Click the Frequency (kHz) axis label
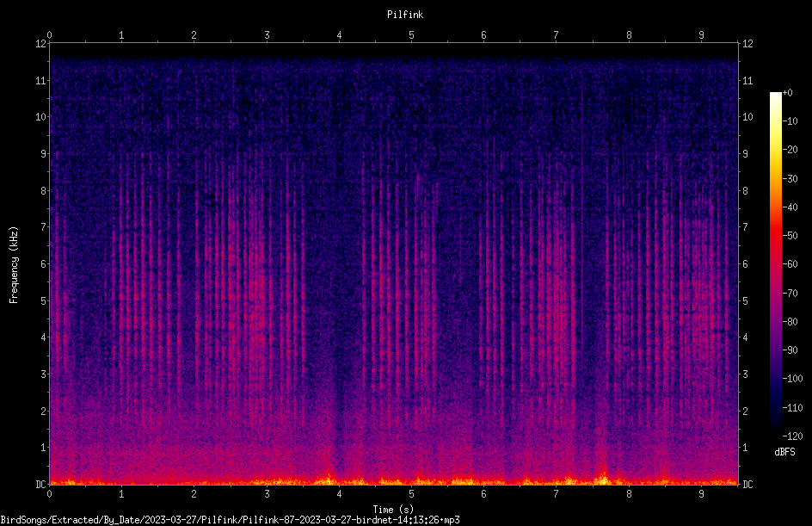The image size is (812, 526). [14, 265]
